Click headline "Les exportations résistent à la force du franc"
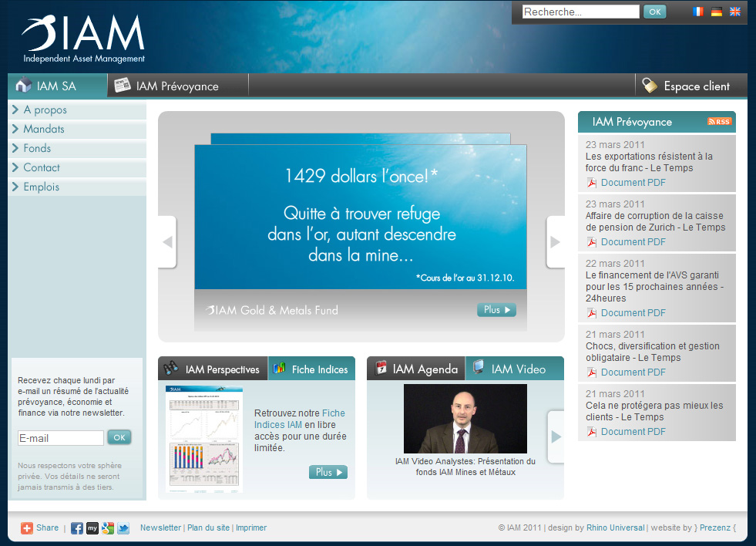756x546 pixels. click(649, 162)
